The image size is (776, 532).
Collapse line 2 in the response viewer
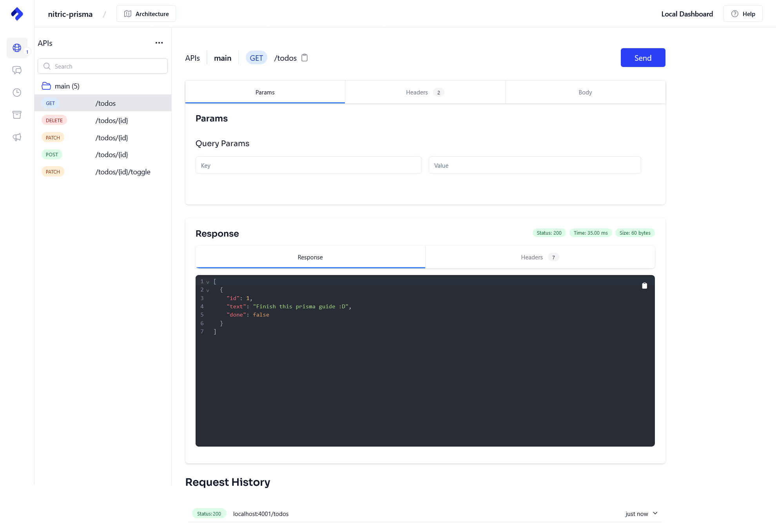pyautogui.click(x=208, y=290)
